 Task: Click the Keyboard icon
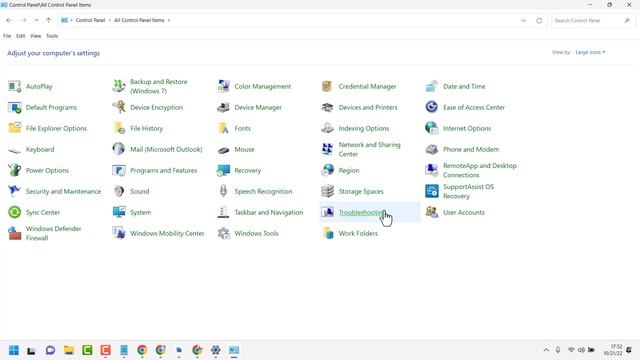(15, 150)
